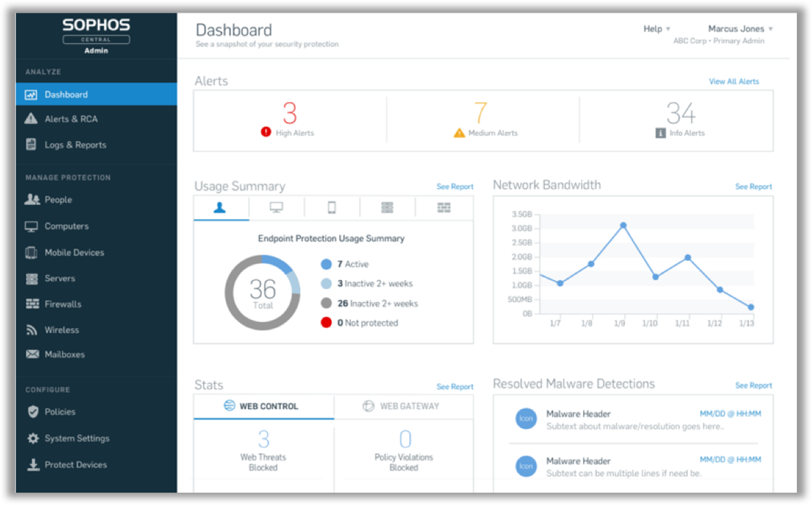Click second malware entry MM/DD @ HH:MM timestamp
The image size is (812, 505).
click(x=730, y=459)
